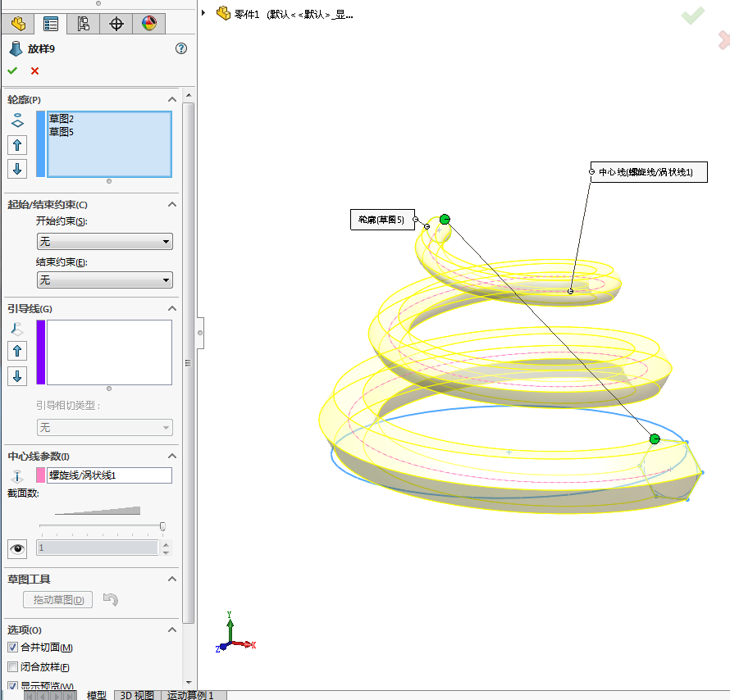Screen dimensions: 730x700
Task: Open help for the loft feature
Action: 181,48
